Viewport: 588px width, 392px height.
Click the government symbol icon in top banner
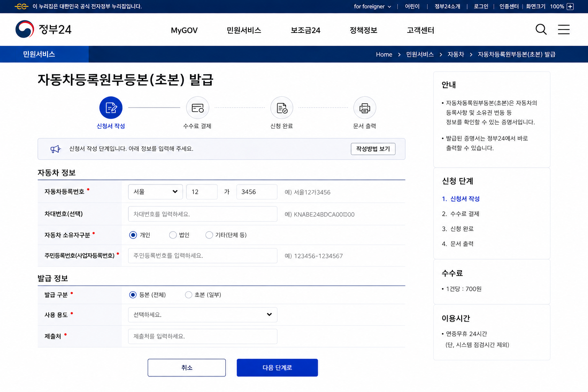click(x=21, y=7)
